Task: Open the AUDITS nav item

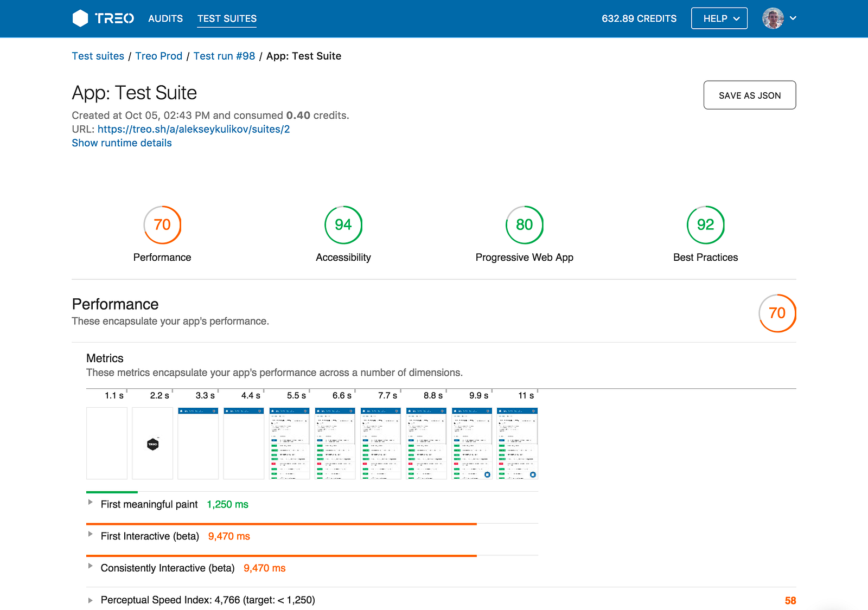Action: coord(165,18)
